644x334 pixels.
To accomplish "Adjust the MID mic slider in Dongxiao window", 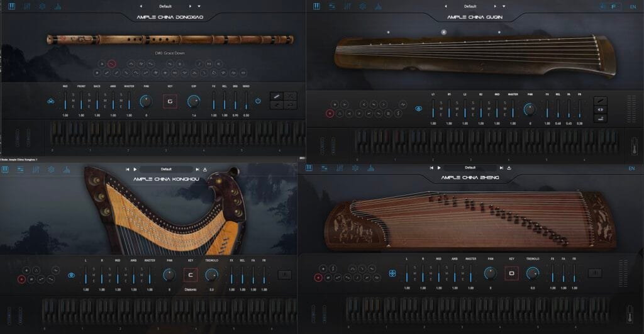I will click(x=65, y=101).
